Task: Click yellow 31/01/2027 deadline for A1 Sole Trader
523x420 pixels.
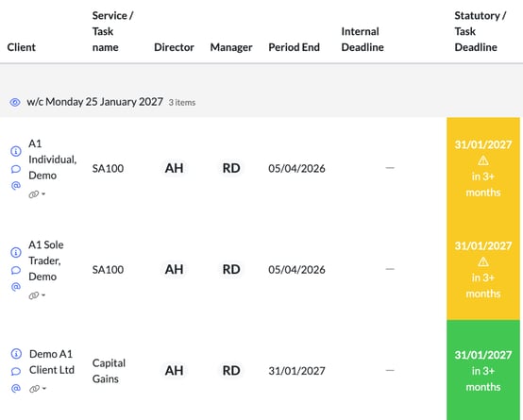Action: pos(483,245)
